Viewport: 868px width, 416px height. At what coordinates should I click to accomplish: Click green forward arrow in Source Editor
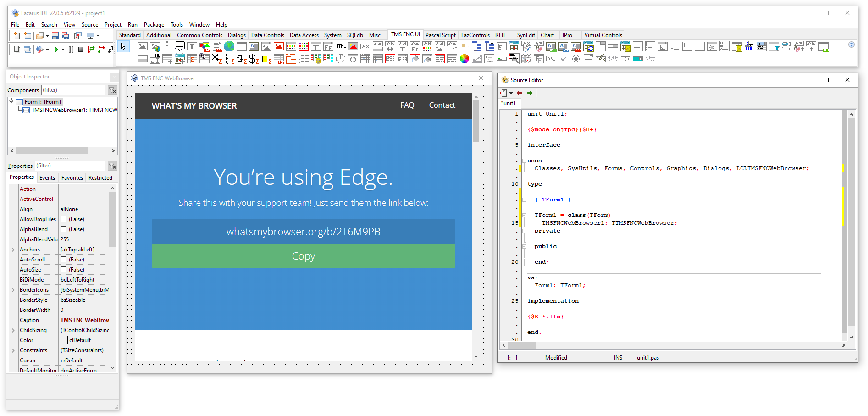(530, 93)
